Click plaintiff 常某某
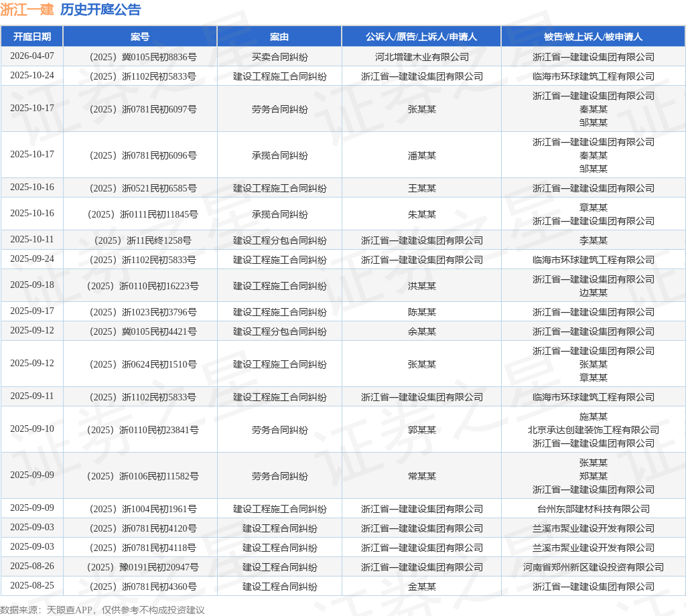The width and height of the screenshot is (686, 616). coord(422,476)
